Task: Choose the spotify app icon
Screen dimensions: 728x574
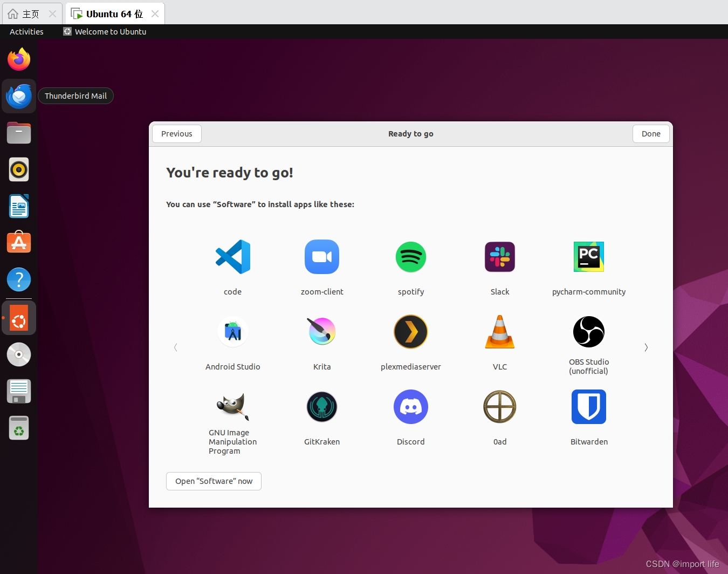Action: 411,257
